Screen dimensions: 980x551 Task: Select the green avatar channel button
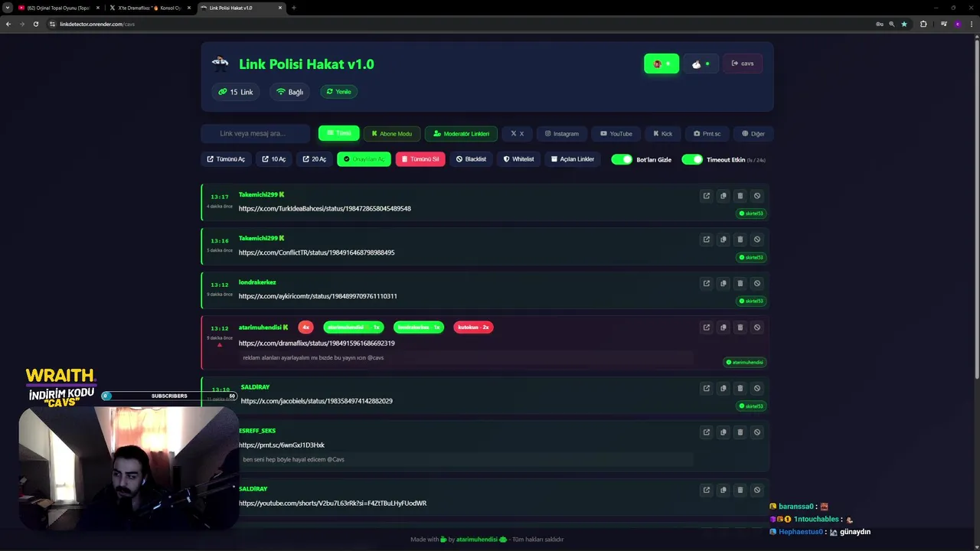coord(661,64)
